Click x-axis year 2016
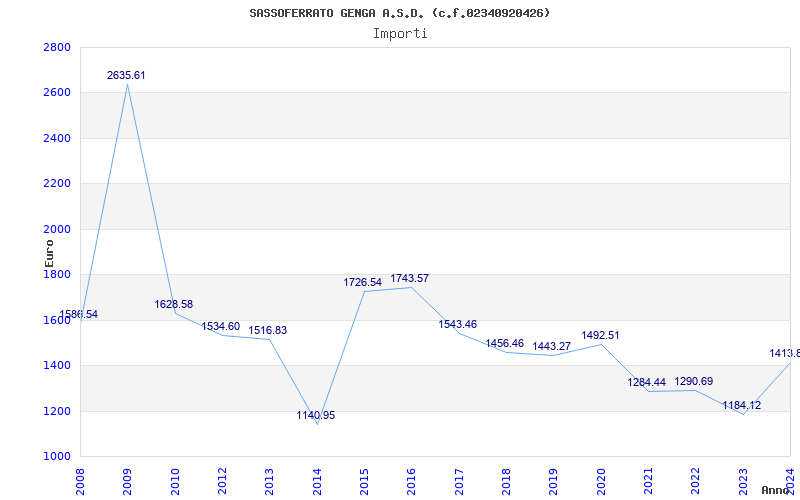The width and height of the screenshot is (800, 500). (412, 481)
